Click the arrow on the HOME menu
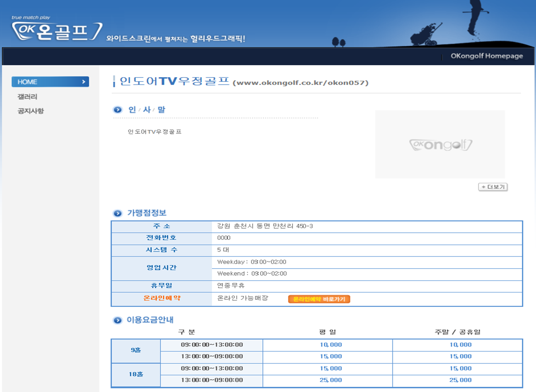 point(84,82)
